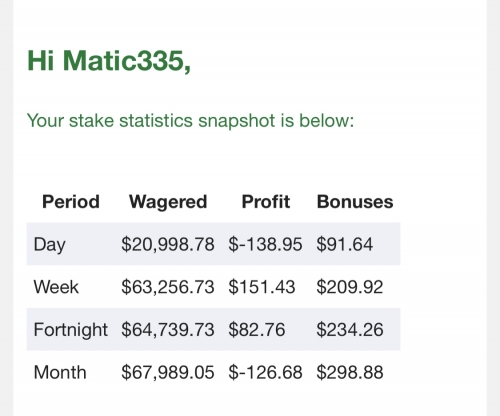Click the Profit column header
This screenshot has height=416, width=500.
(x=266, y=202)
